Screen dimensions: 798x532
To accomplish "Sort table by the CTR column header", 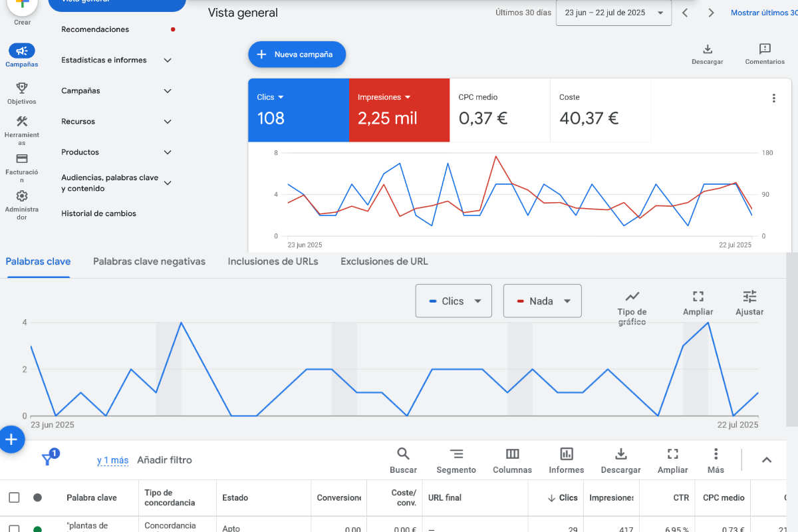I will tap(680, 497).
